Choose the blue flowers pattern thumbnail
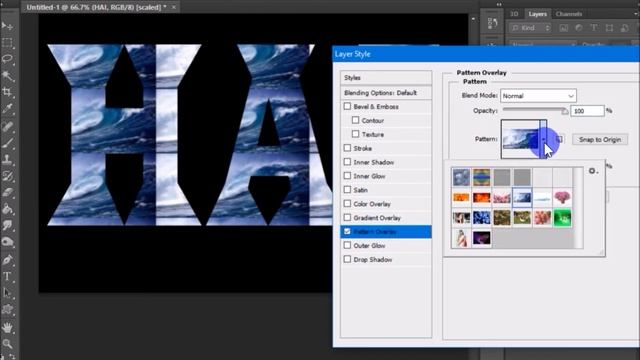The image size is (640, 360). tap(481, 218)
